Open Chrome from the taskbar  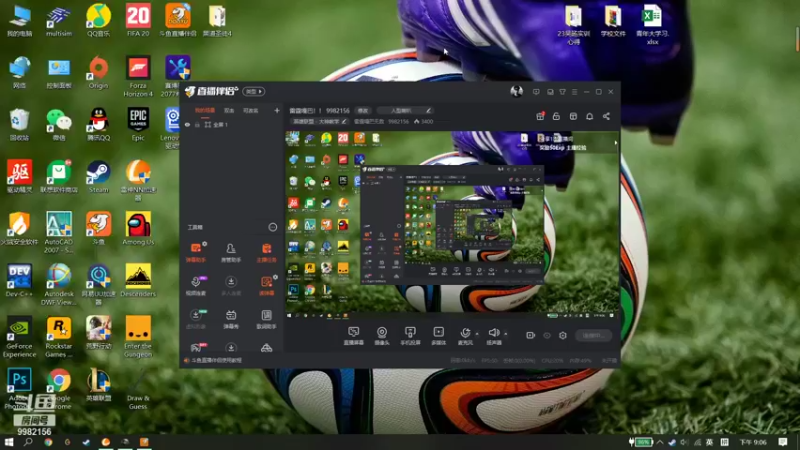48,442
